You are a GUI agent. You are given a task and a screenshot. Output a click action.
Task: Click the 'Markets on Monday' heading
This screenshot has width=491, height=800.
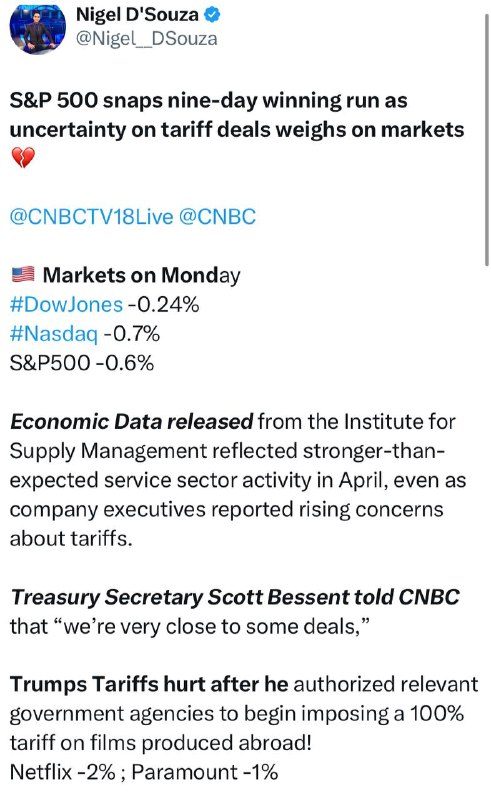(x=141, y=276)
